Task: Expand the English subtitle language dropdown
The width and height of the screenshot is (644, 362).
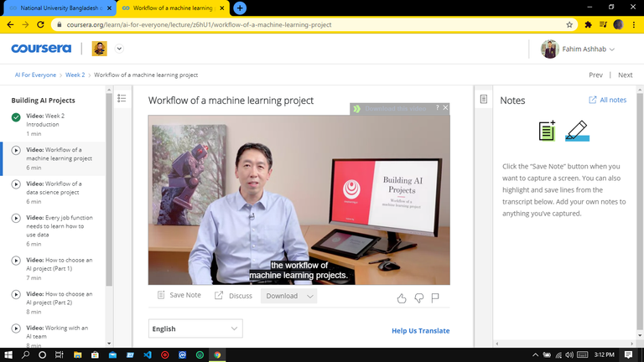Action: click(x=195, y=328)
